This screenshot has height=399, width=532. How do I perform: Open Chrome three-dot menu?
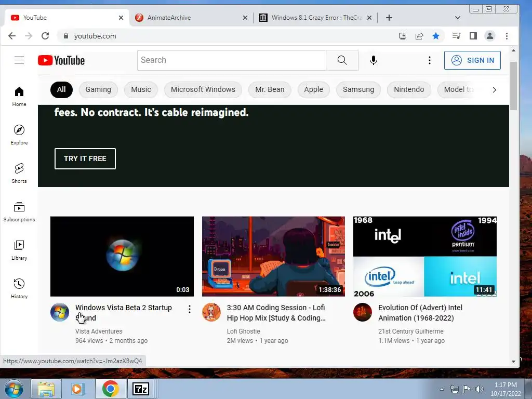(x=507, y=36)
